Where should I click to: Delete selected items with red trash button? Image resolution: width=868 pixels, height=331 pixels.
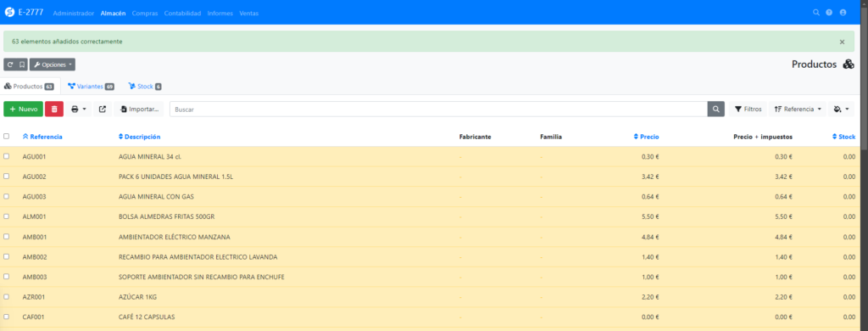coord(54,109)
